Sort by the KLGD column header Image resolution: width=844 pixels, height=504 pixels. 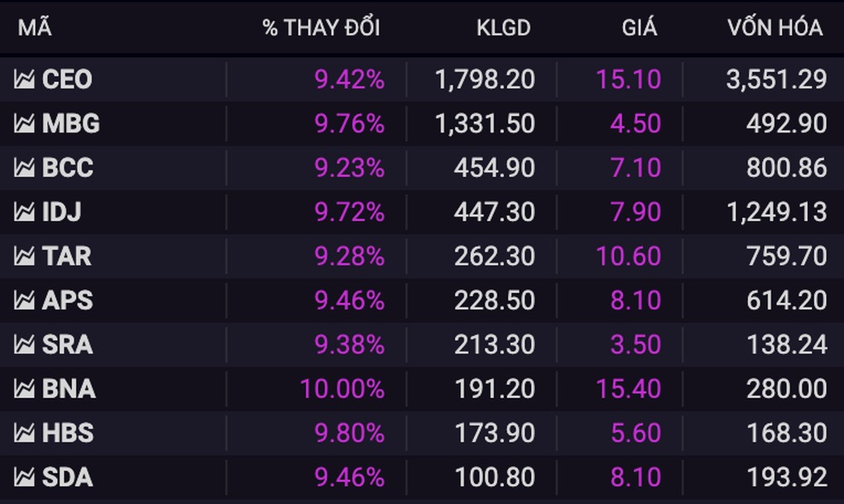pos(503,28)
